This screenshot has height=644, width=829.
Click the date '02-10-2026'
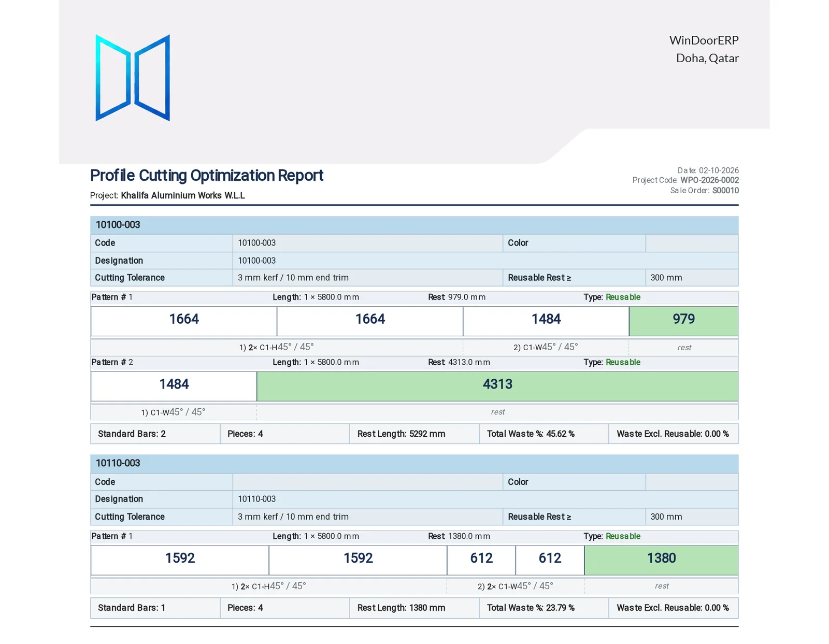[719, 170]
